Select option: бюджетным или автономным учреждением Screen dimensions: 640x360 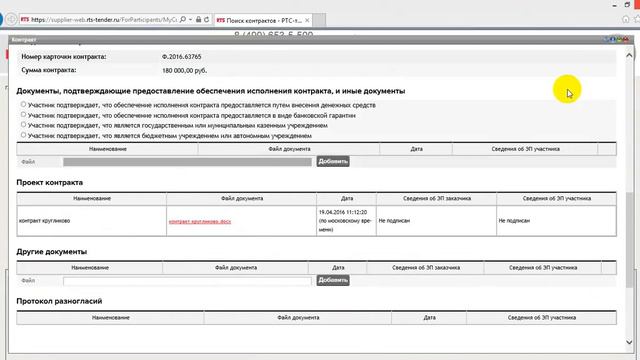pos(23,135)
